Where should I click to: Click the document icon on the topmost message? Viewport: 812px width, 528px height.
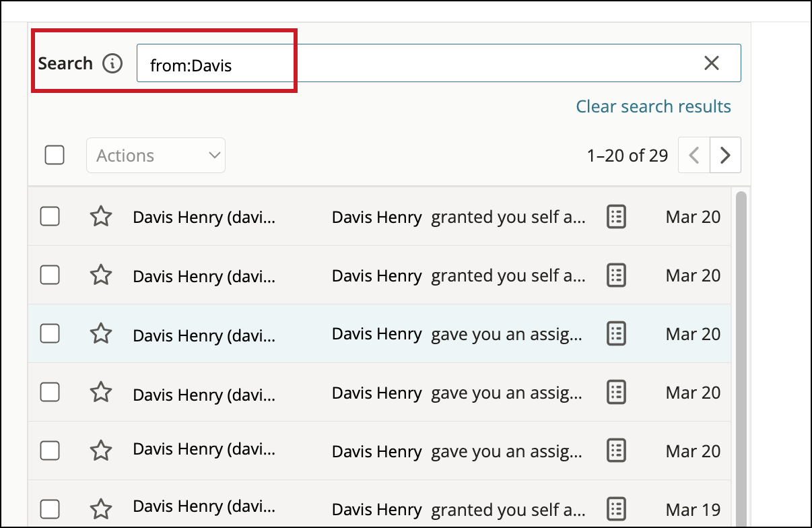click(x=617, y=216)
